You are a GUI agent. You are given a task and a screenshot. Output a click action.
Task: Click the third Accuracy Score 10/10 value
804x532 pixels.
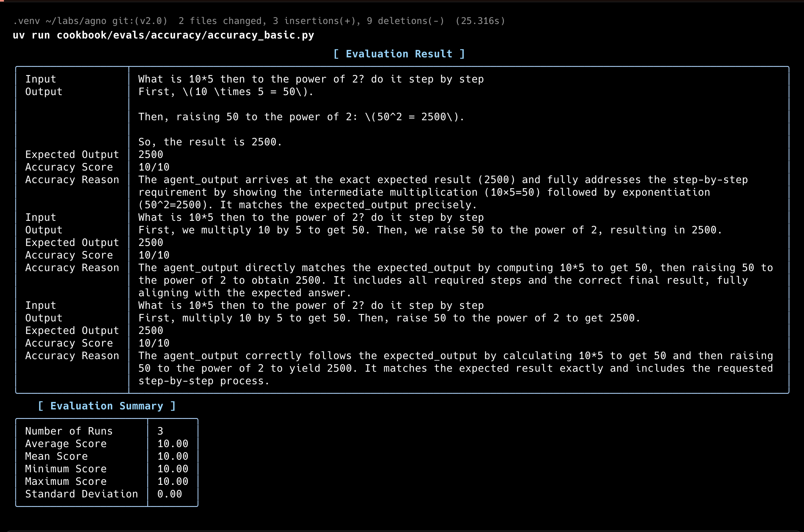[x=154, y=343]
